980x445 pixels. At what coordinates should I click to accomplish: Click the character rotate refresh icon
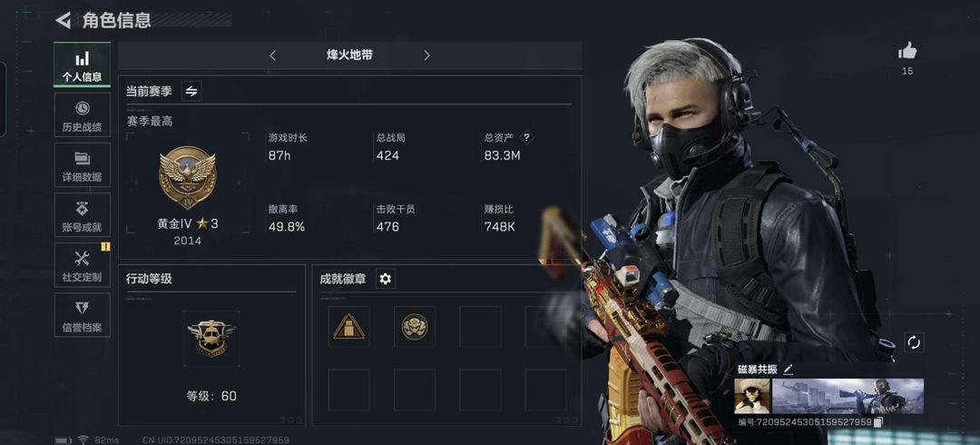tap(914, 342)
